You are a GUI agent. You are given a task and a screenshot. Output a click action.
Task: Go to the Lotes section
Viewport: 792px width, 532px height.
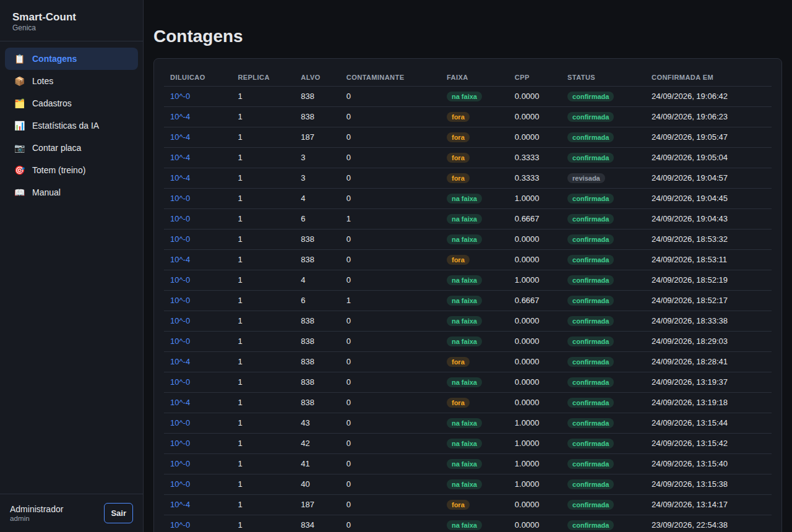(71, 81)
